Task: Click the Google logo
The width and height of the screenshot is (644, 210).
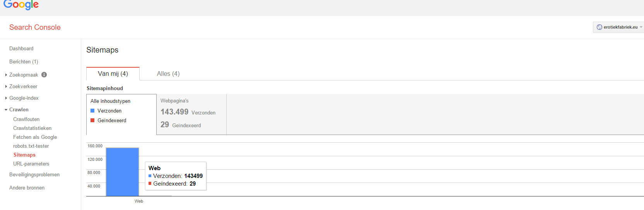Action: (21, 5)
